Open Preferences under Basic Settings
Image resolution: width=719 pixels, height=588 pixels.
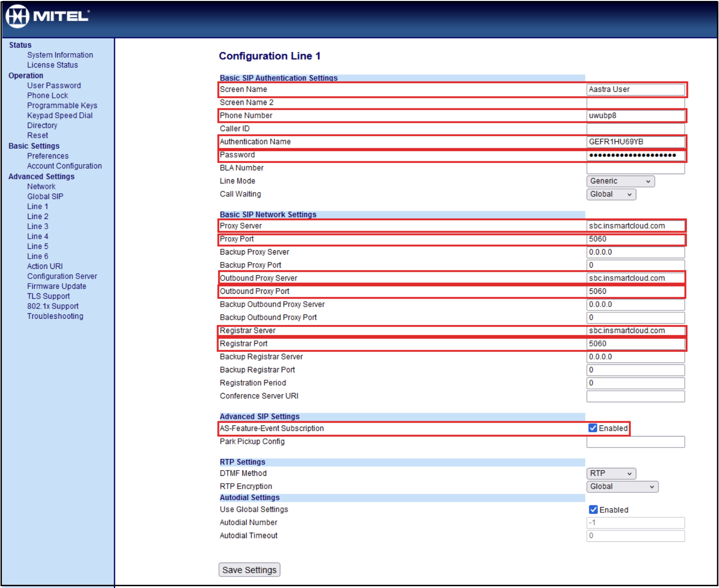click(x=48, y=156)
